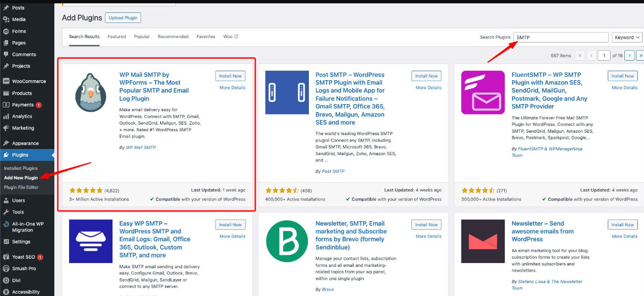644x296 pixels.
Task: Open the Divi menu
Action: (x=16, y=280)
